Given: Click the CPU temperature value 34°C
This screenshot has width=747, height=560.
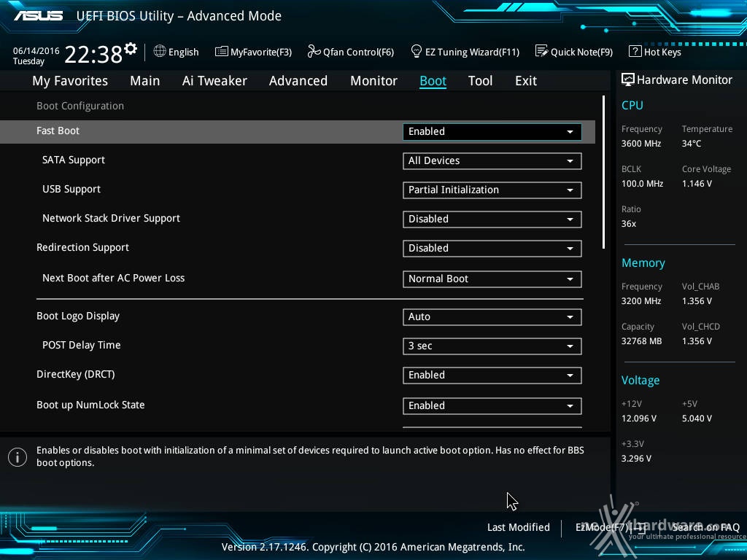Looking at the screenshot, I should tap(692, 144).
